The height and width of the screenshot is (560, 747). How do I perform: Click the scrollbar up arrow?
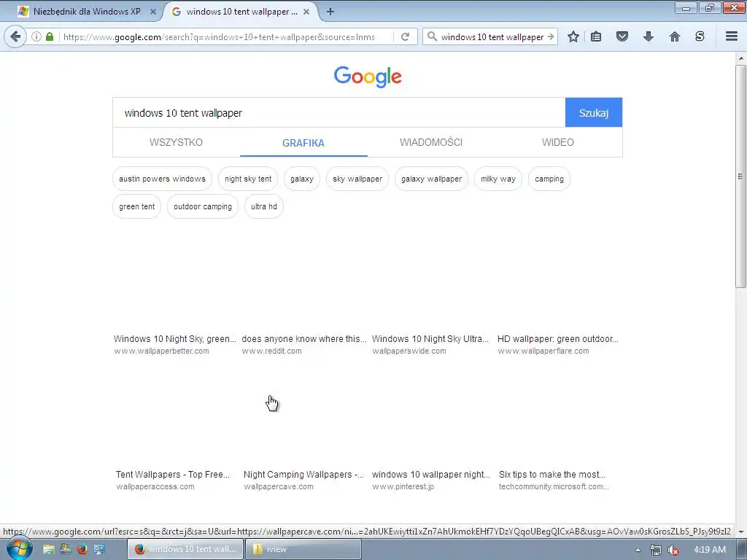coord(740,58)
